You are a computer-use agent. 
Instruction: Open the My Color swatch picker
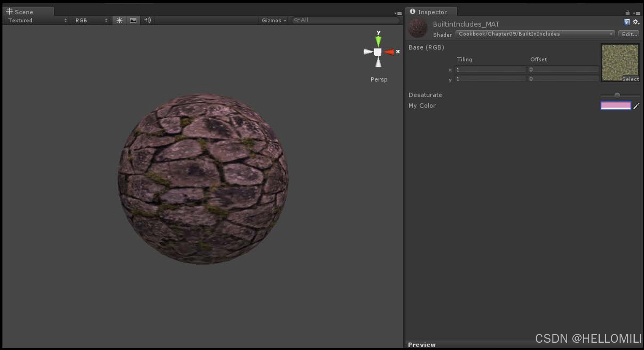coord(616,105)
